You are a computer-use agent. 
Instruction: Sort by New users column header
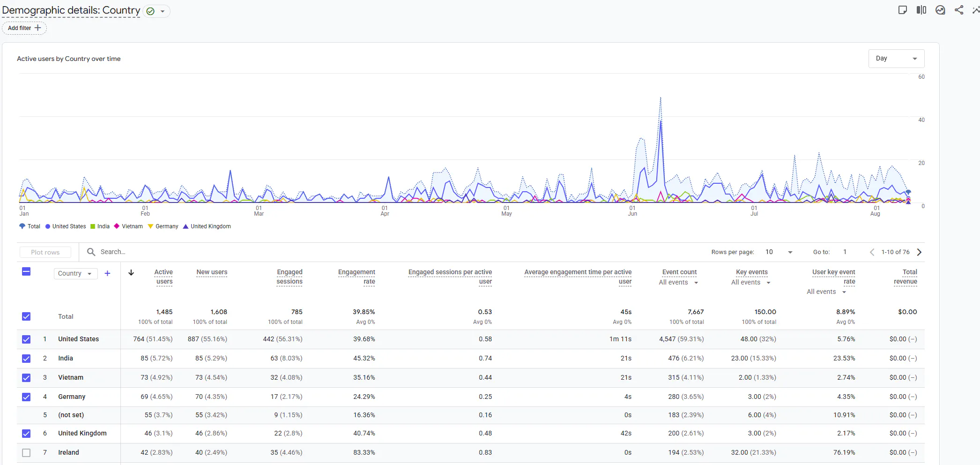212,272
